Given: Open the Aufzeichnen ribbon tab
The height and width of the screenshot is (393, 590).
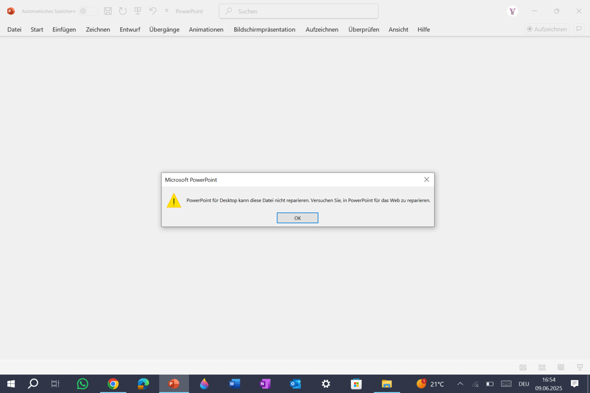Looking at the screenshot, I should (322, 29).
